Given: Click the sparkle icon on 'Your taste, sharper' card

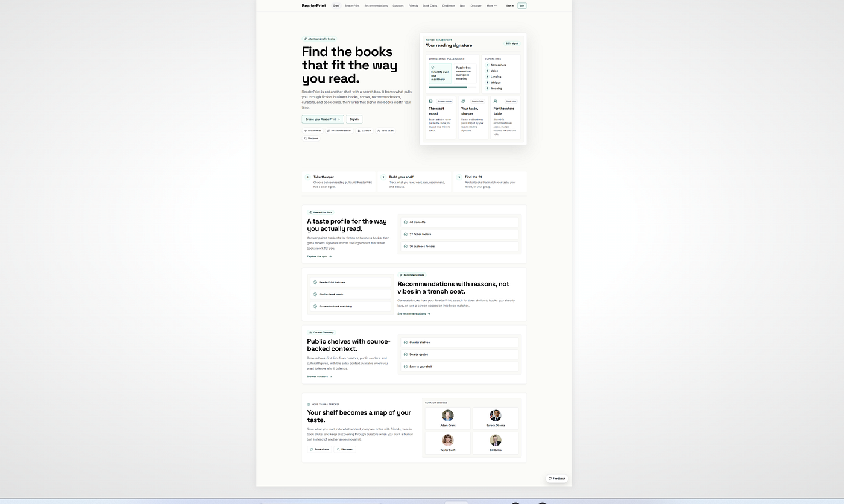Looking at the screenshot, I should pyautogui.click(x=463, y=101).
